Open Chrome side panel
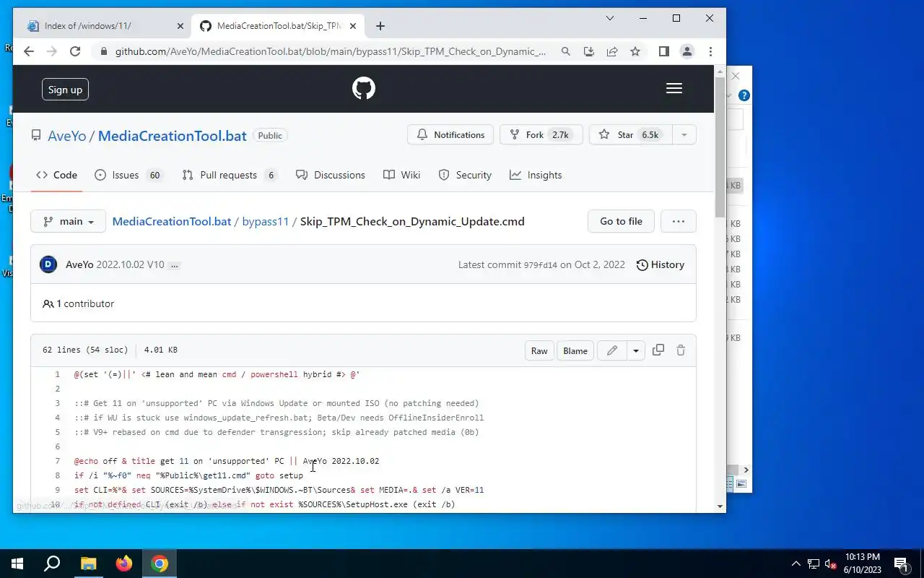This screenshot has width=924, height=578. coord(664,51)
